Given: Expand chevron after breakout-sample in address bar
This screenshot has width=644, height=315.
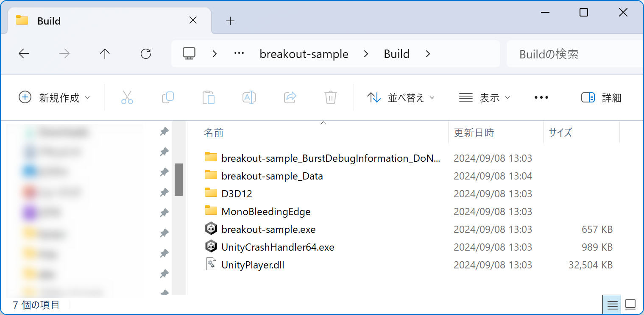Looking at the screenshot, I should (x=366, y=54).
